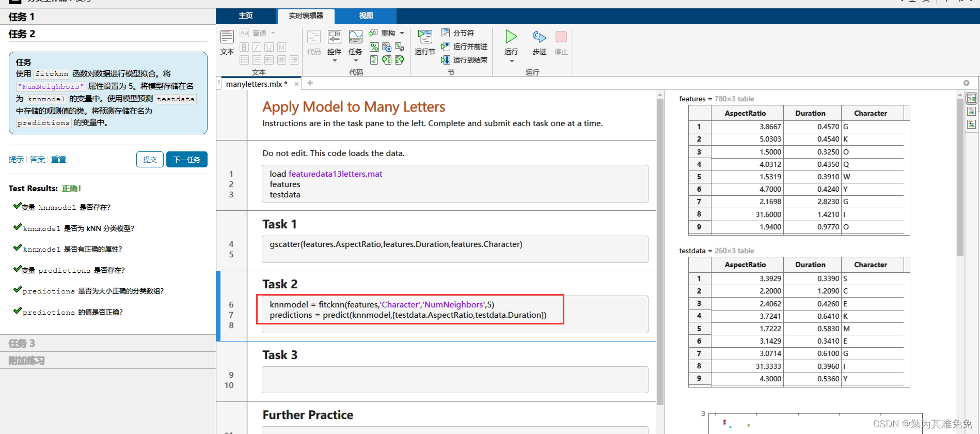Expand the 任务 2 section header

(108, 34)
